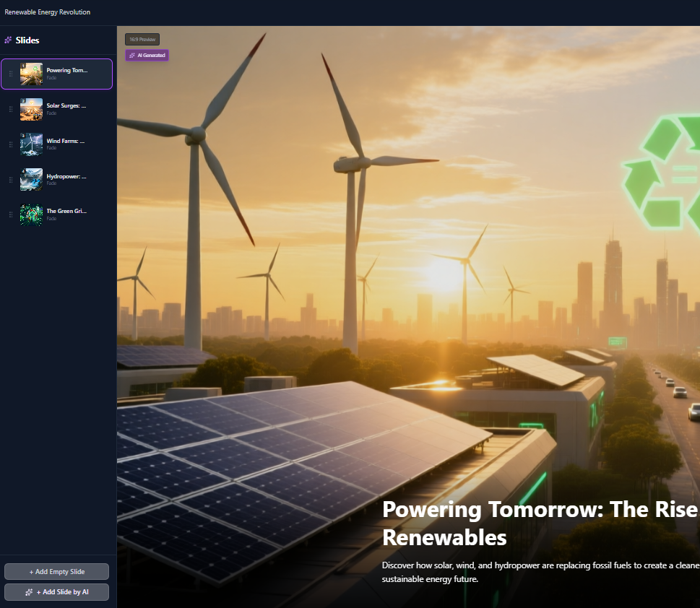
Task: Select the Wind Farms slide thumbnail
Action: tap(31, 144)
